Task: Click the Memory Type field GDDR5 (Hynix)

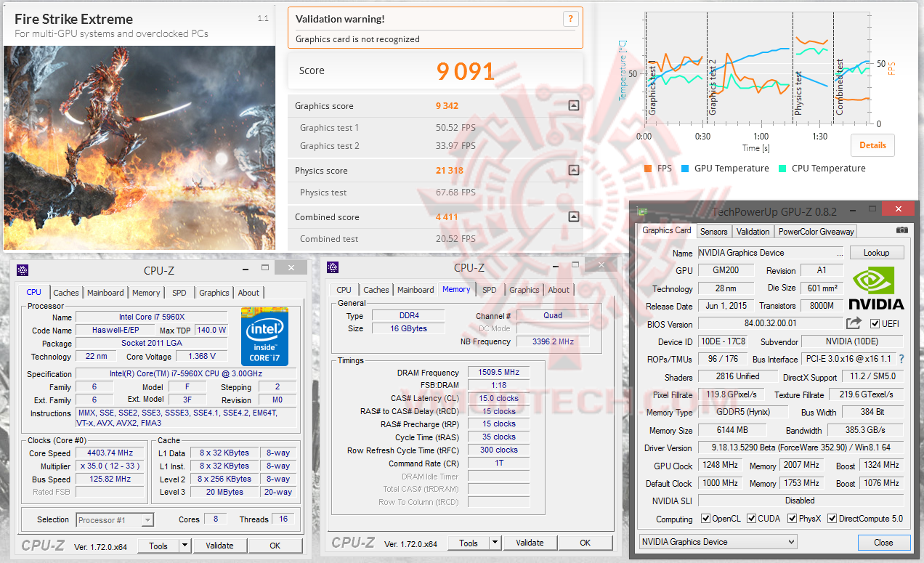Action: (x=744, y=413)
